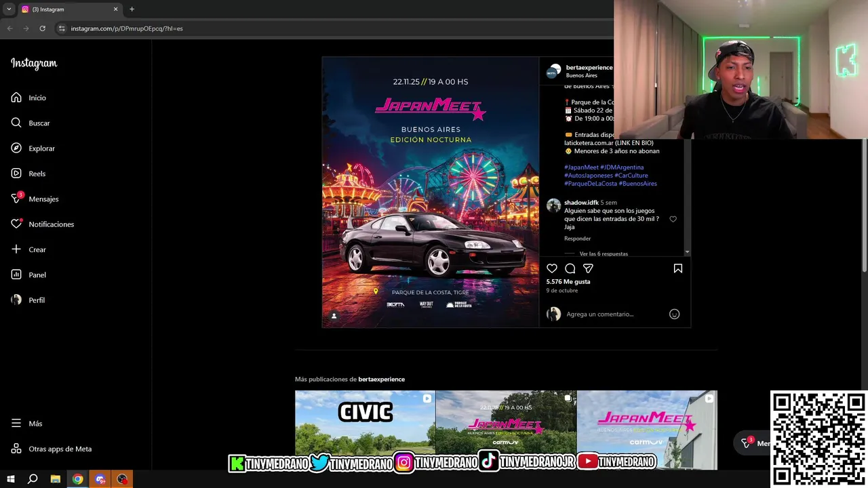Like the post with heart icon

(x=552, y=268)
